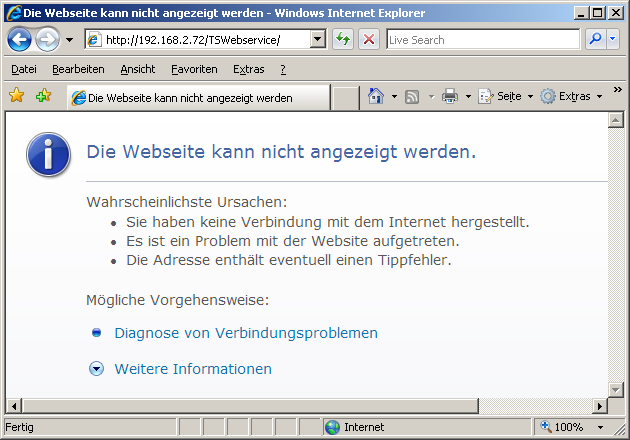Click the Refresh page icon
The height and width of the screenshot is (440, 630).
[x=343, y=40]
